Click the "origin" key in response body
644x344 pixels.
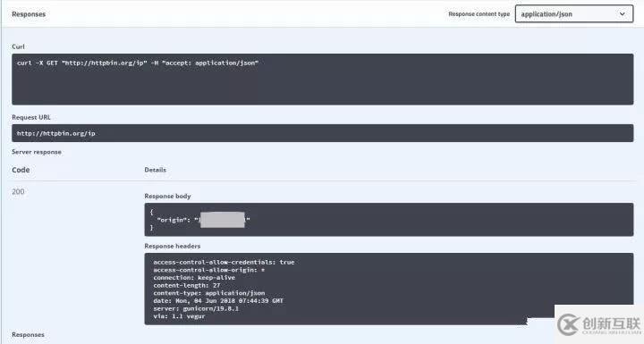click(x=173, y=220)
